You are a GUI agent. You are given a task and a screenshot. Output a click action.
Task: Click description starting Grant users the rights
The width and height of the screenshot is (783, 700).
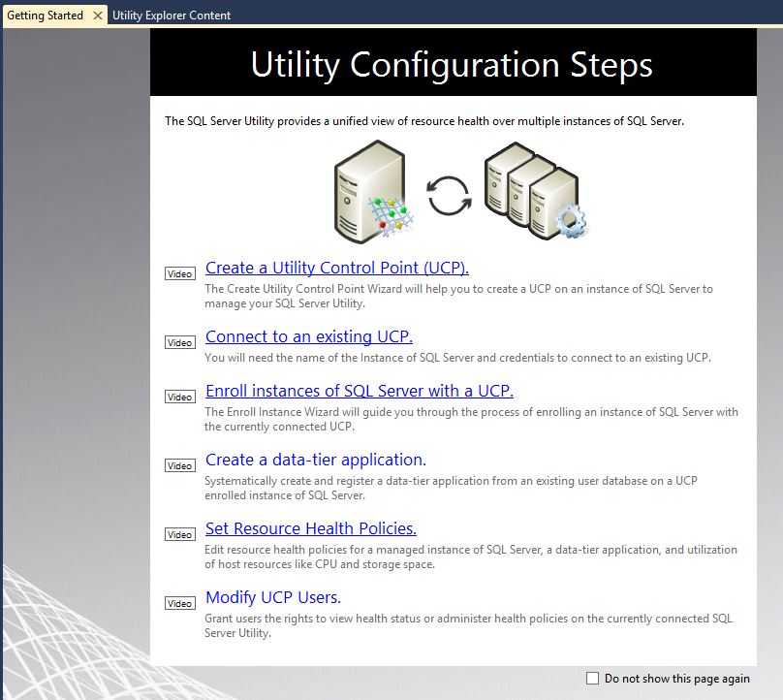468,625
